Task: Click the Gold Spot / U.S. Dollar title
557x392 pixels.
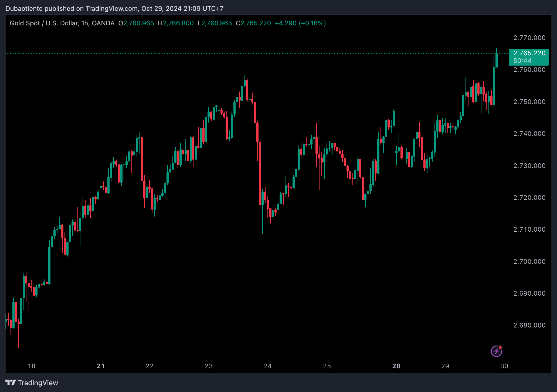Action: coord(62,23)
